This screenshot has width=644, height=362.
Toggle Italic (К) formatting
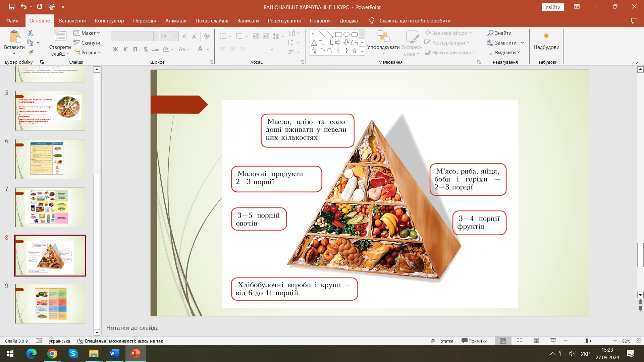tap(125, 49)
